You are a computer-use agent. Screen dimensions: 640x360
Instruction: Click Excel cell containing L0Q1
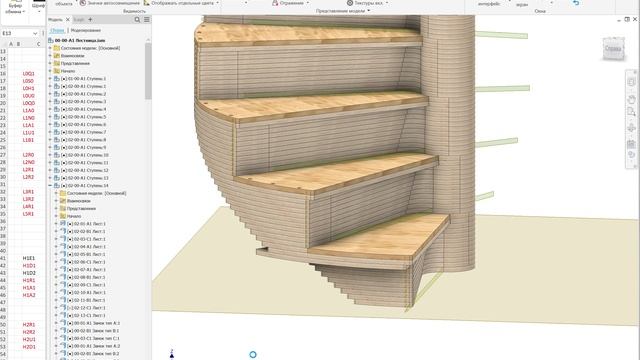click(29, 73)
